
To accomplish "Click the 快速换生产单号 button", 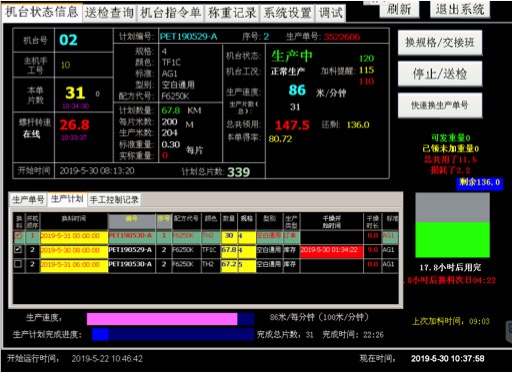I will pos(440,105).
